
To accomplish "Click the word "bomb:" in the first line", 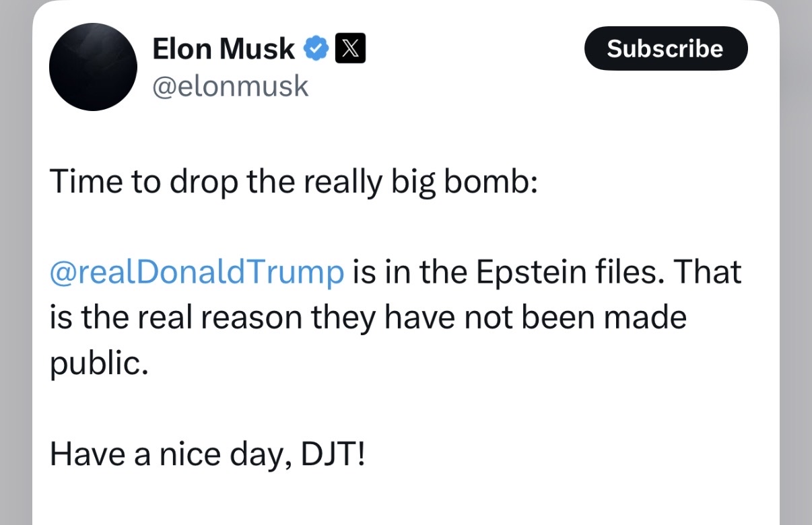I will (489, 183).
